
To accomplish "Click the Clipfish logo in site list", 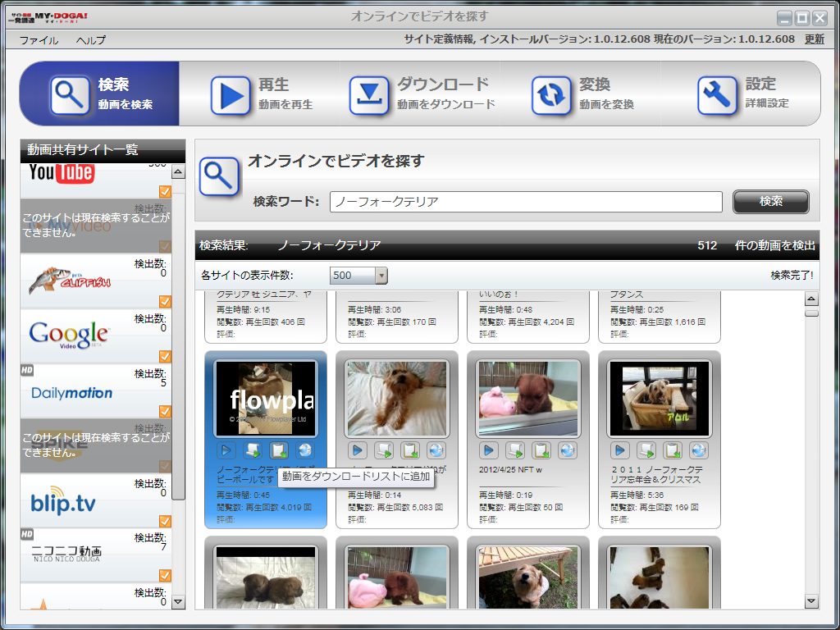I will (x=70, y=281).
